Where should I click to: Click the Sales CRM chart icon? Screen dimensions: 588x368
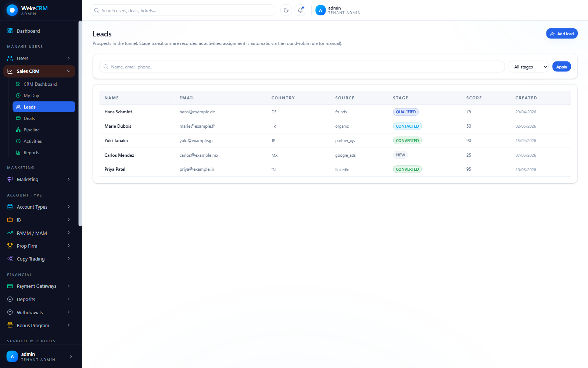(x=10, y=71)
